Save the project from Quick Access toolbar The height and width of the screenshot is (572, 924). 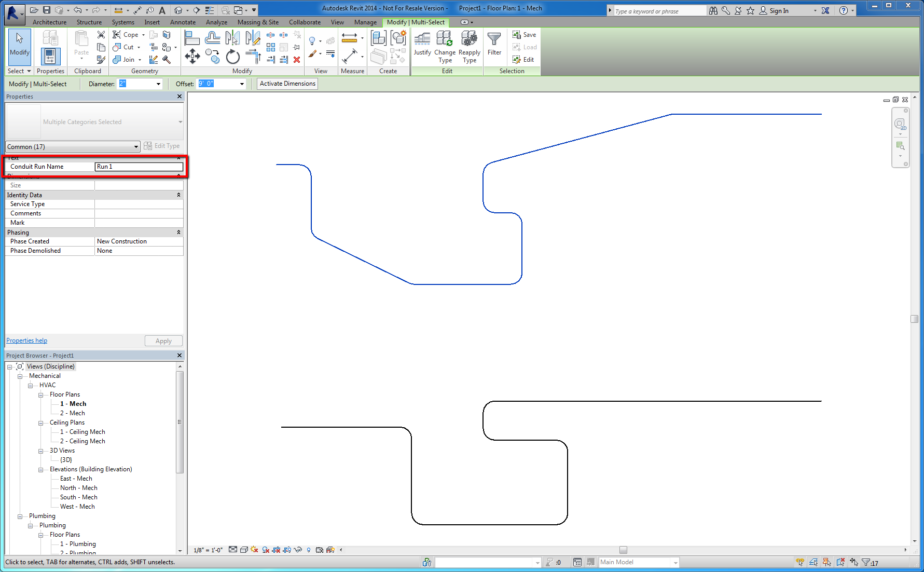tap(47, 10)
